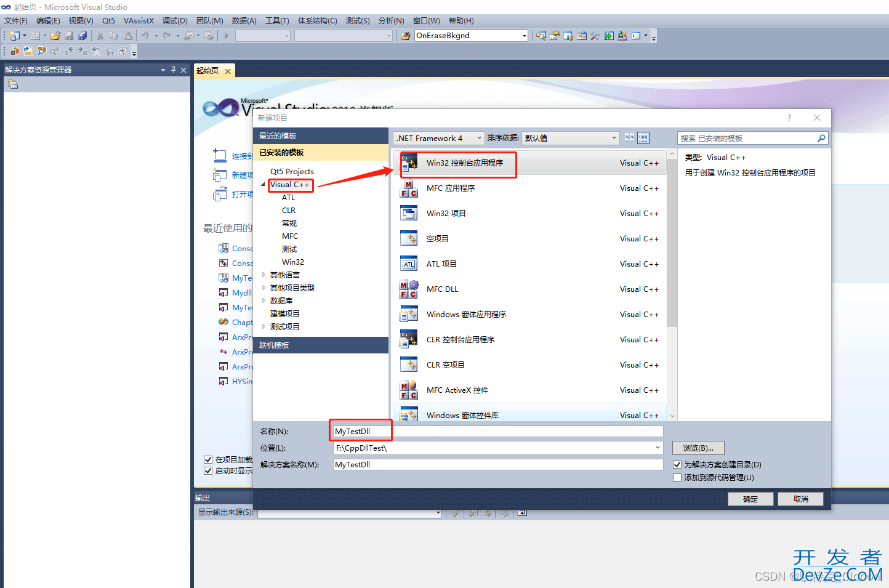
Task: Toggle 'Create directory for solution' checkbox
Action: 677,464
